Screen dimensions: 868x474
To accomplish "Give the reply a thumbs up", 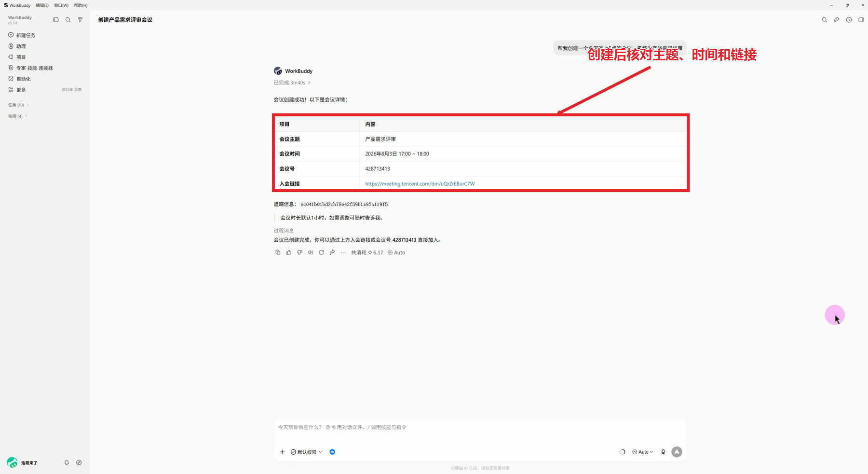I will (288, 252).
